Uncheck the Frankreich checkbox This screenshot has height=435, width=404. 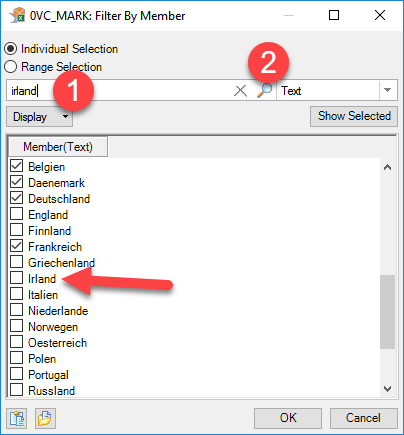[16, 246]
